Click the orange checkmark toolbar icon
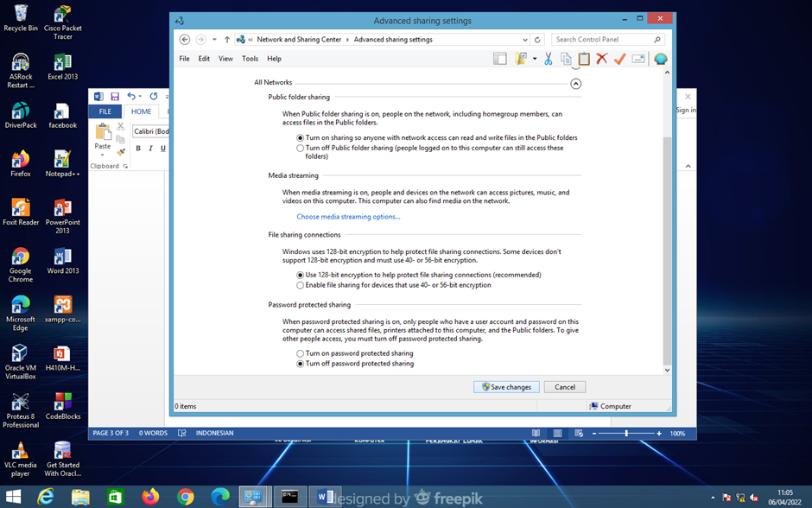 pyautogui.click(x=620, y=59)
